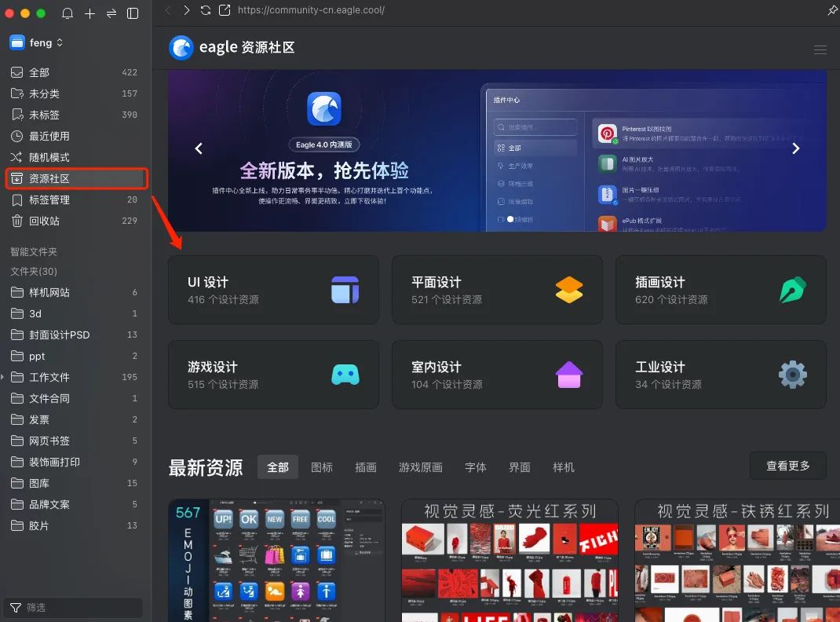The image size is (840, 622).
Task: Click the 查看更多 button
Action: (x=788, y=466)
